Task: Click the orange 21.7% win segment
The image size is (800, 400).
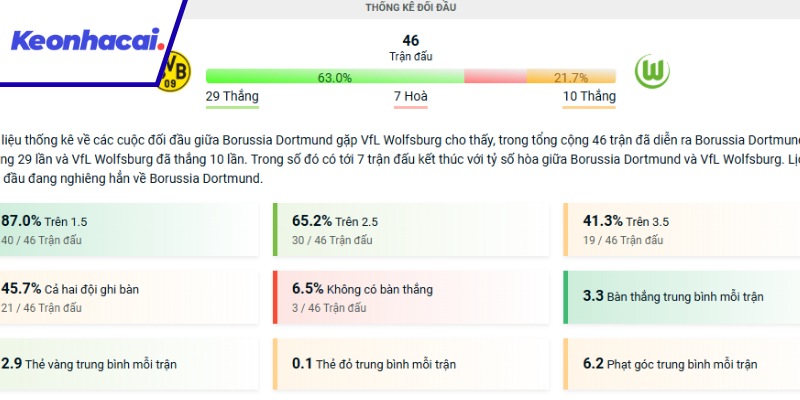Action: [571, 77]
